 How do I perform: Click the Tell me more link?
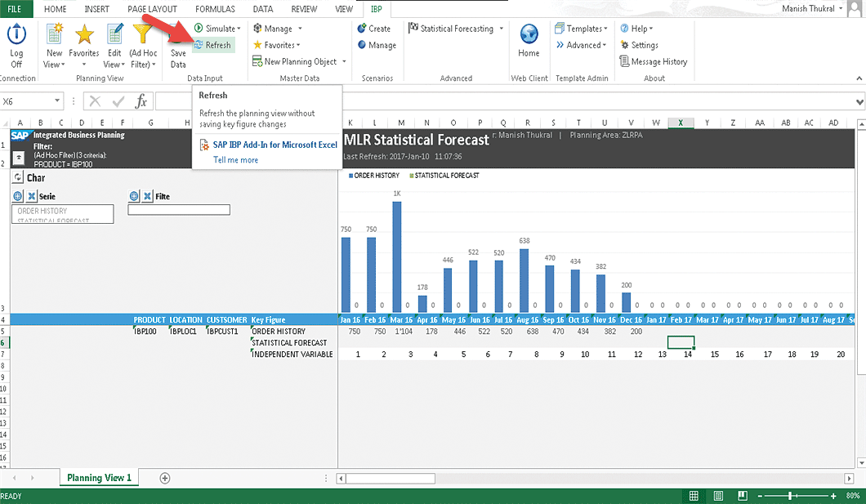pyautogui.click(x=236, y=160)
